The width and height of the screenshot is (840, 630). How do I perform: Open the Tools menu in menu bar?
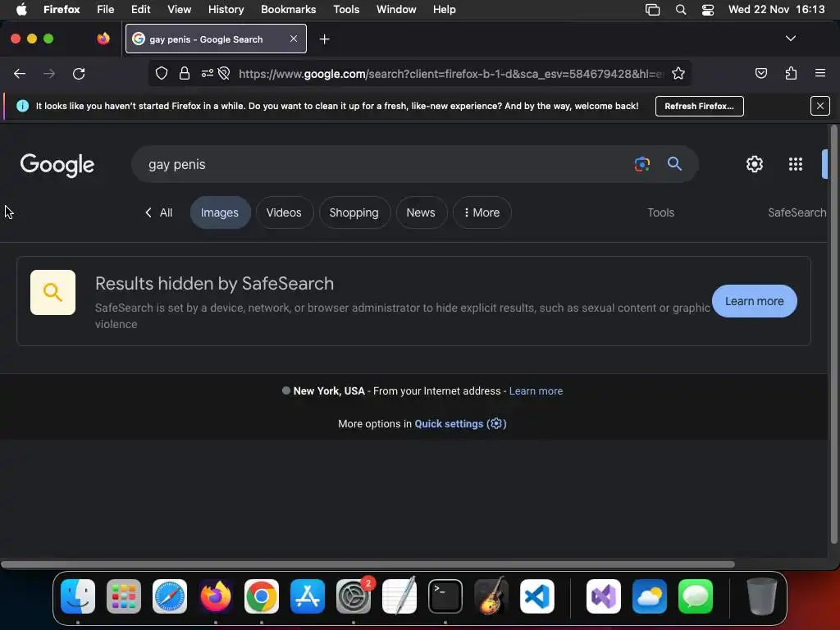point(346,10)
